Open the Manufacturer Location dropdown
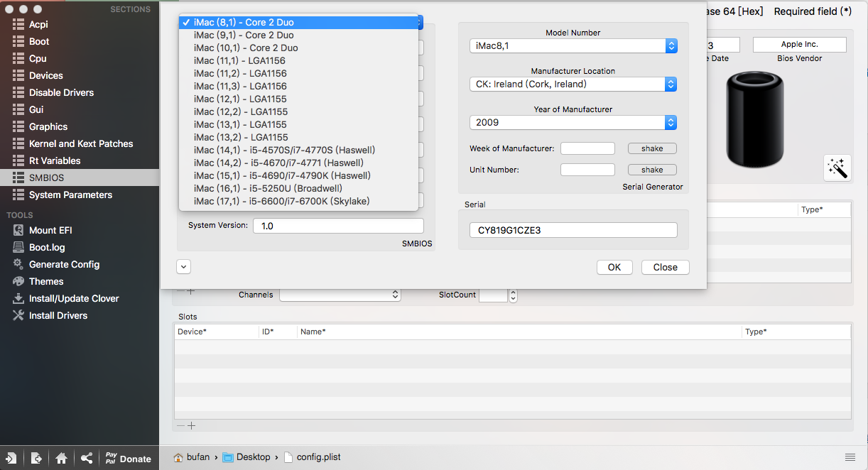 click(x=573, y=84)
